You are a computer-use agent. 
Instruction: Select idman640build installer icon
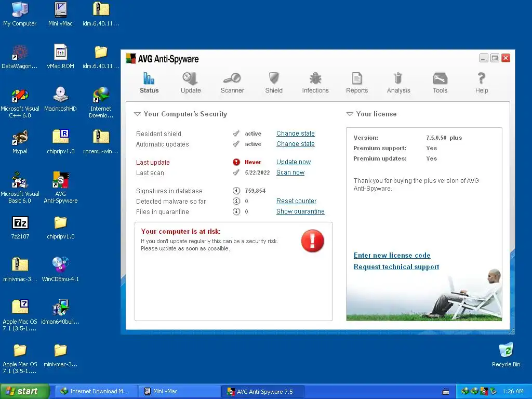pos(60,312)
